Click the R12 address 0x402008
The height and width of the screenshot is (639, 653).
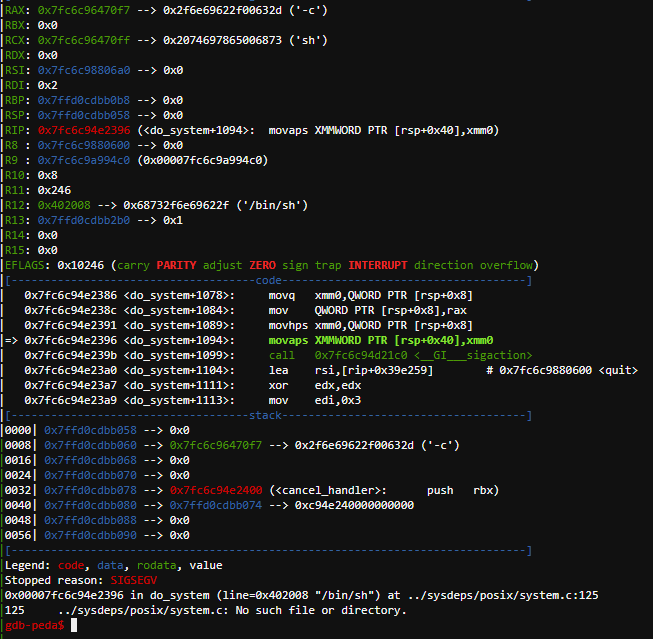pos(64,205)
